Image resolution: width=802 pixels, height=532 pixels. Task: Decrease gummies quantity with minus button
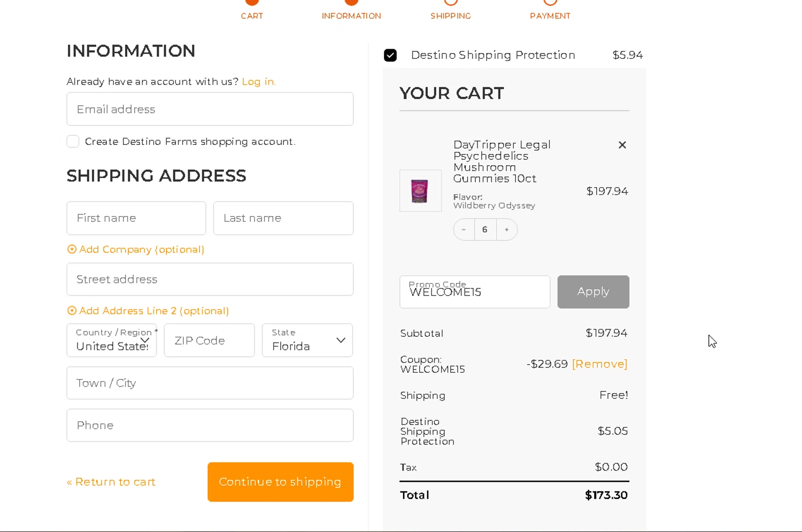pos(464,229)
